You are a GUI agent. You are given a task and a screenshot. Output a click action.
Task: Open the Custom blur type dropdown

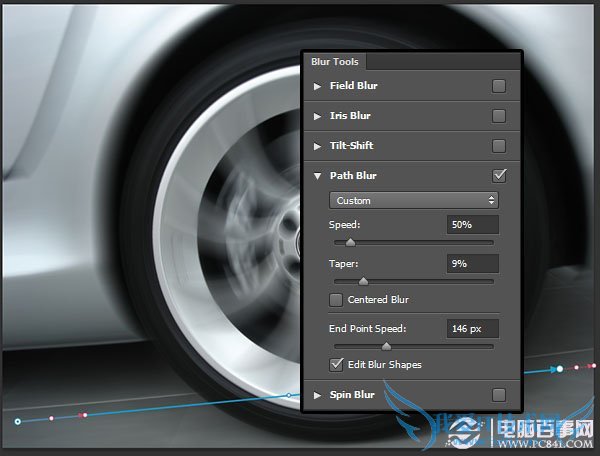(x=413, y=201)
